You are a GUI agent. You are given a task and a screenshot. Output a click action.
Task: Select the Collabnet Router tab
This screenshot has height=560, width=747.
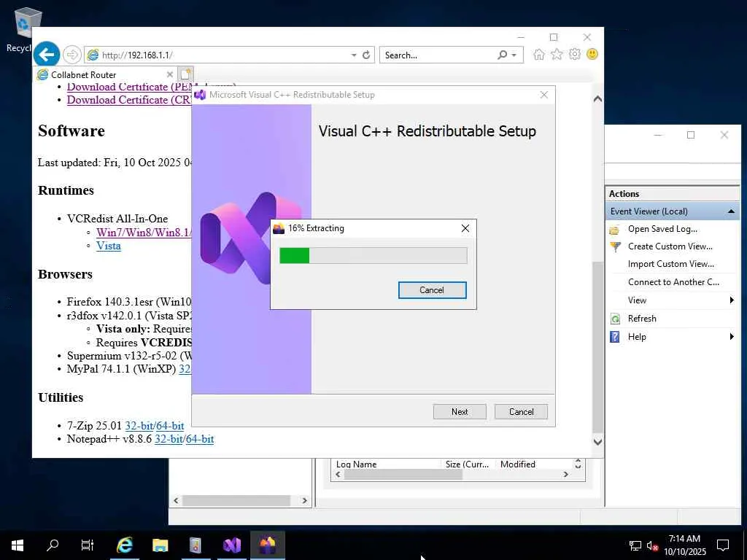[x=105, y=74]
